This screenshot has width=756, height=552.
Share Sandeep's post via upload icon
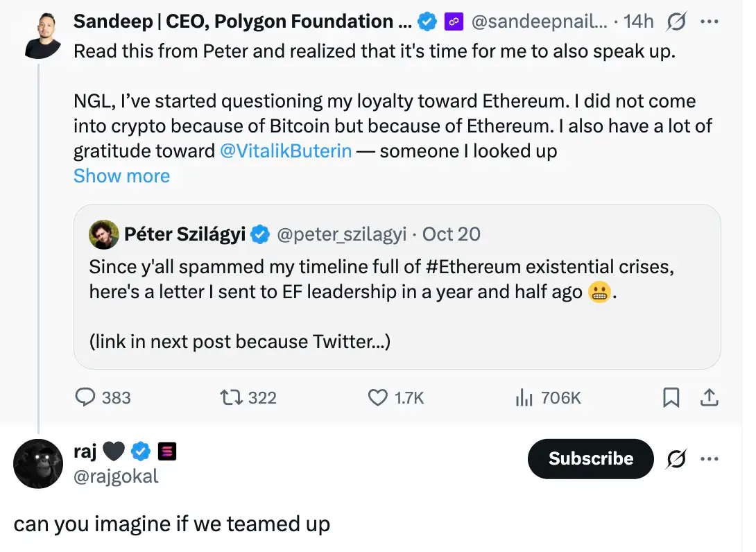tap(708, 397)
